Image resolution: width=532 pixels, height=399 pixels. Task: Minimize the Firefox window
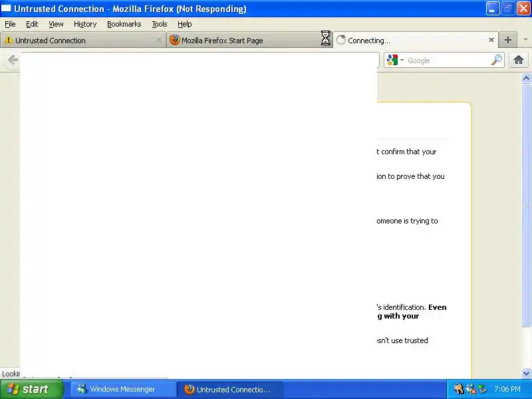[493, 9]
